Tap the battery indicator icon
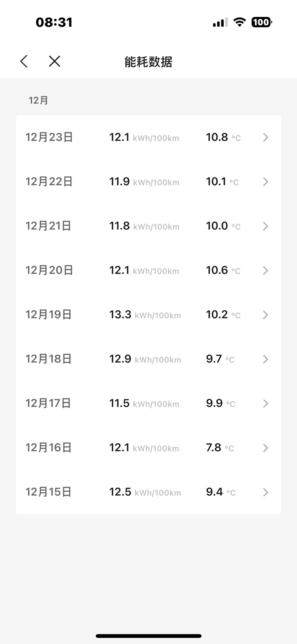The height and width of the screenshot is (644, 297). [x=261, y=22]
